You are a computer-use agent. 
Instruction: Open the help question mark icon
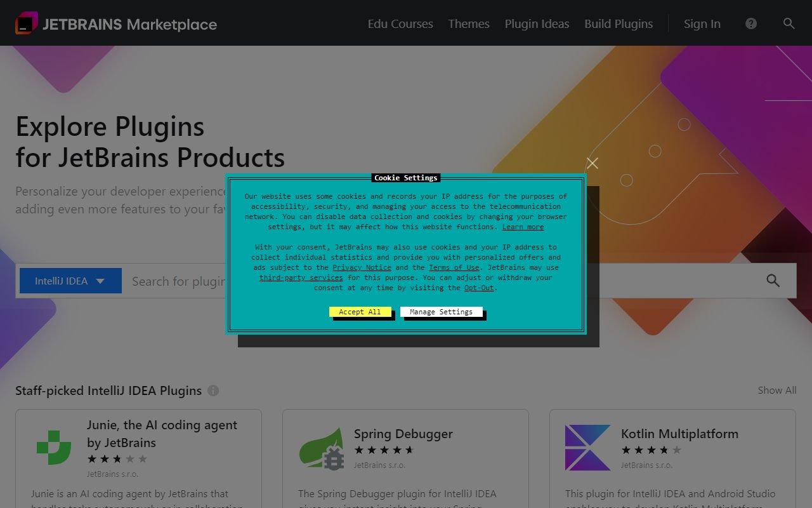coord(750,23)
